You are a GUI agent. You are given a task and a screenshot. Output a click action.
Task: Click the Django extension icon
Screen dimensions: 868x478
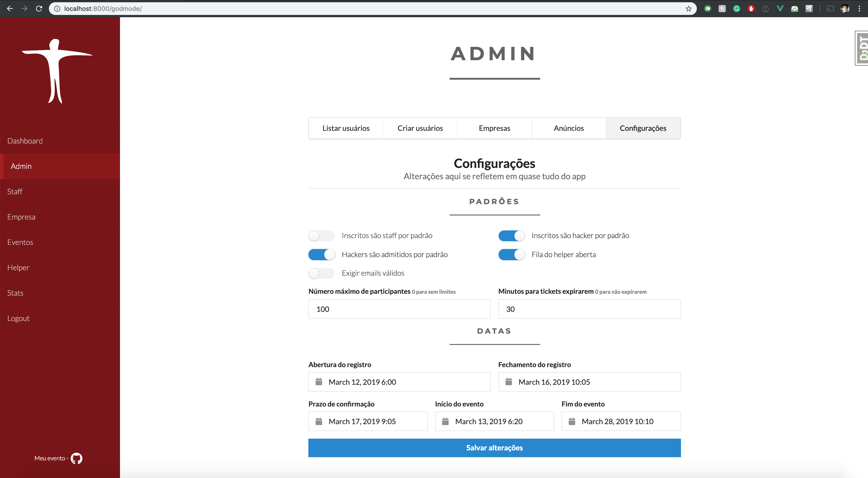tap(809, 9)
